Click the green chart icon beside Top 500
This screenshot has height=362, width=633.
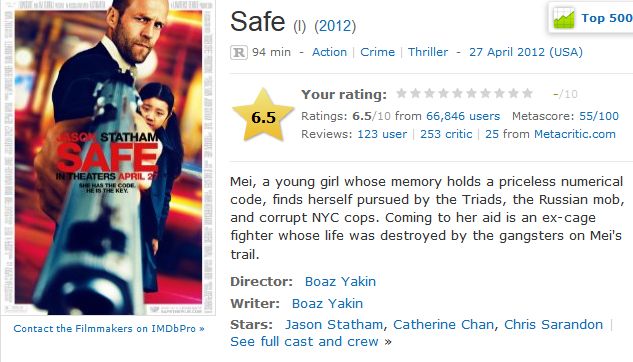pyautogui.click(x=564, y=19)
